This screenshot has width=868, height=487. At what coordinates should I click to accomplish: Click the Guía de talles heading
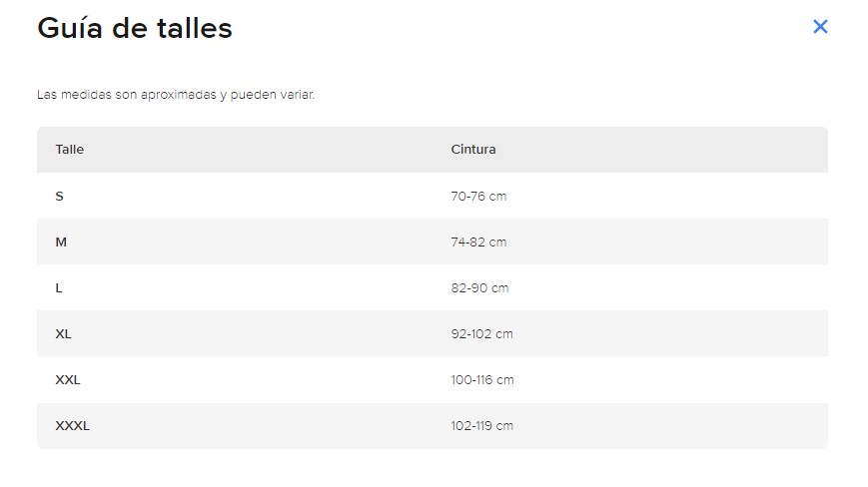coord(135,28)
